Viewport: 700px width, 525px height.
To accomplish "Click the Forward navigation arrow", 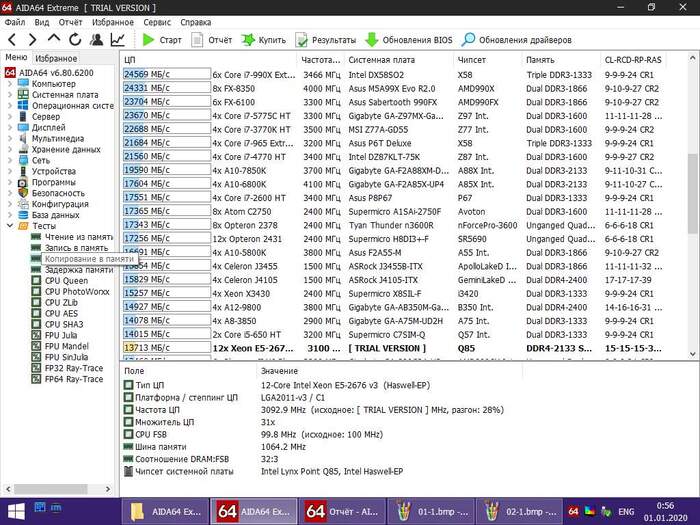I will pyautogui.click(x=31, y=40).
